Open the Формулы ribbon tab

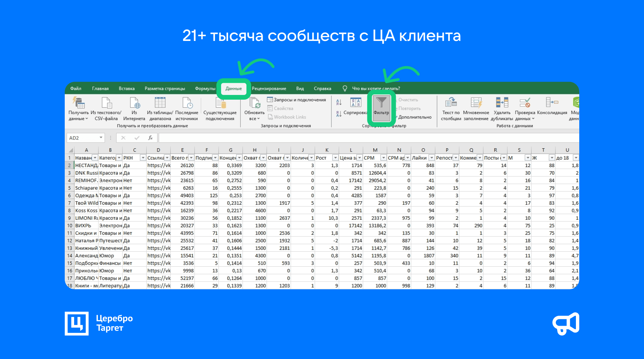(x=205, y=89)
